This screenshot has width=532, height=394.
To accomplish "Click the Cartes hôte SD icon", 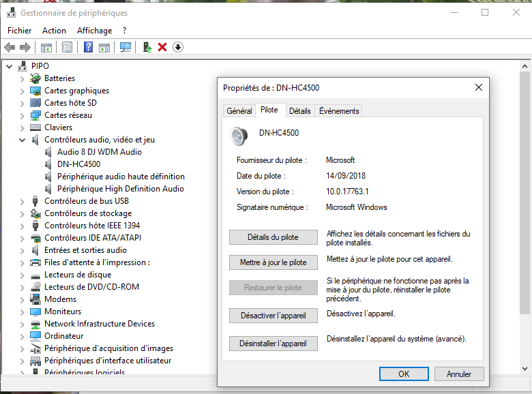I will pyautogui.click(x=35, y=103).
